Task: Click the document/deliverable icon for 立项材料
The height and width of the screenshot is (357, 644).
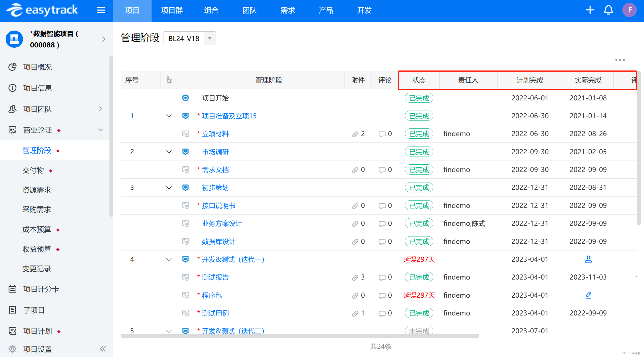Action: pos(184,134)
